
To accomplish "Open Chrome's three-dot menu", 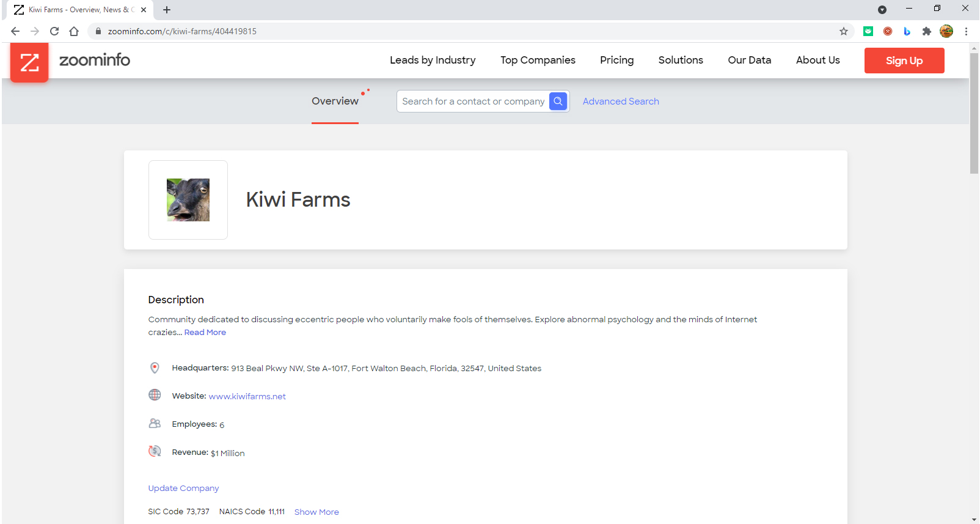I will pyautogui.click(x=966, y=31).
